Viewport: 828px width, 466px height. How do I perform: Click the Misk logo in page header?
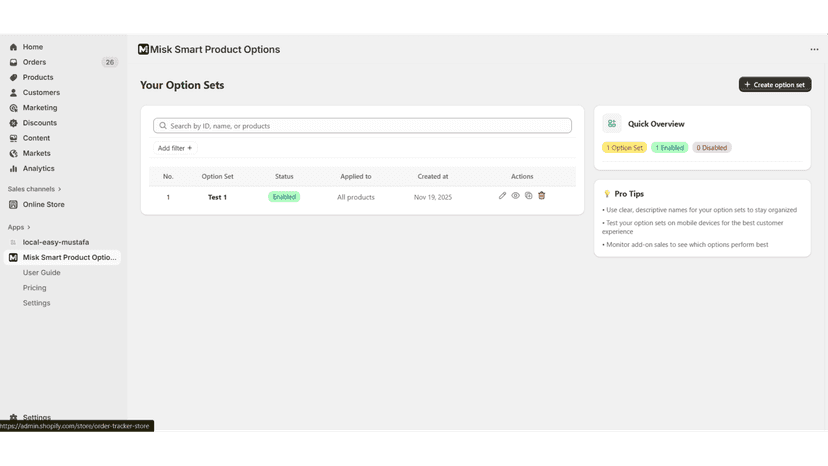(x=143, y=49)
